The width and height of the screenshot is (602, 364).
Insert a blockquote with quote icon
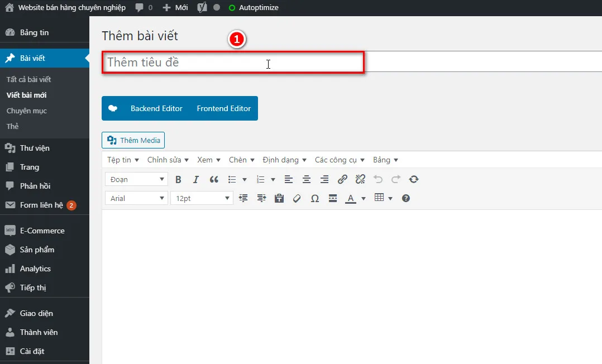click(x=214, y=179)
